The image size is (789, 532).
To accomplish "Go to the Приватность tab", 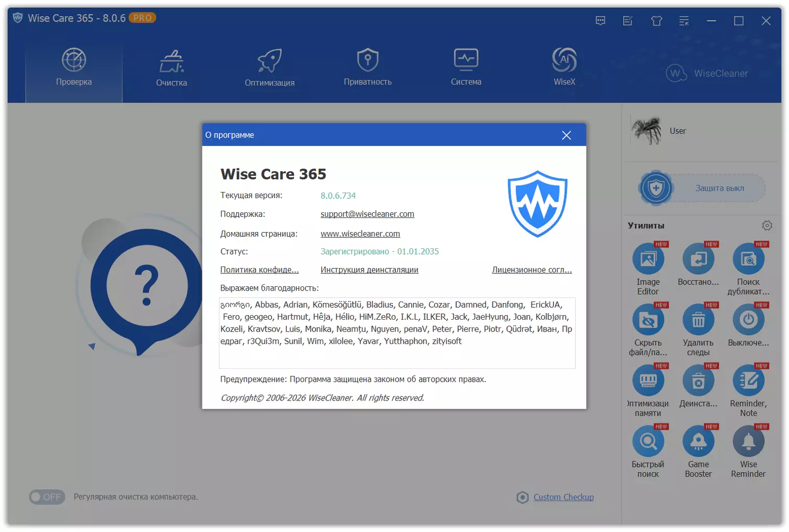I will coord(368,67).
